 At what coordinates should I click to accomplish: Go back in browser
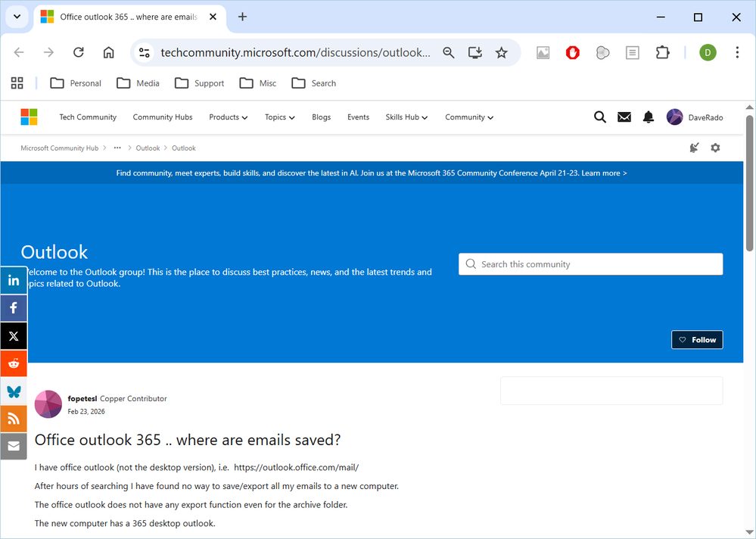point(19,52)
